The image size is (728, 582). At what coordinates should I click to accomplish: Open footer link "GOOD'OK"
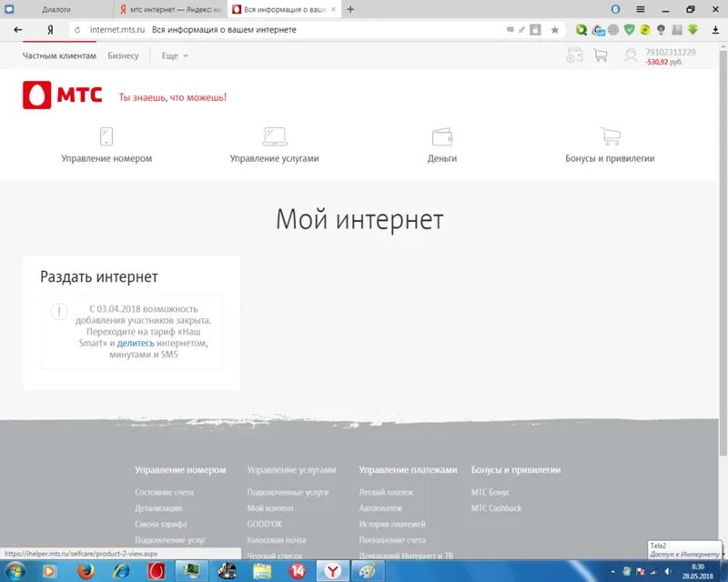[265, 524]
